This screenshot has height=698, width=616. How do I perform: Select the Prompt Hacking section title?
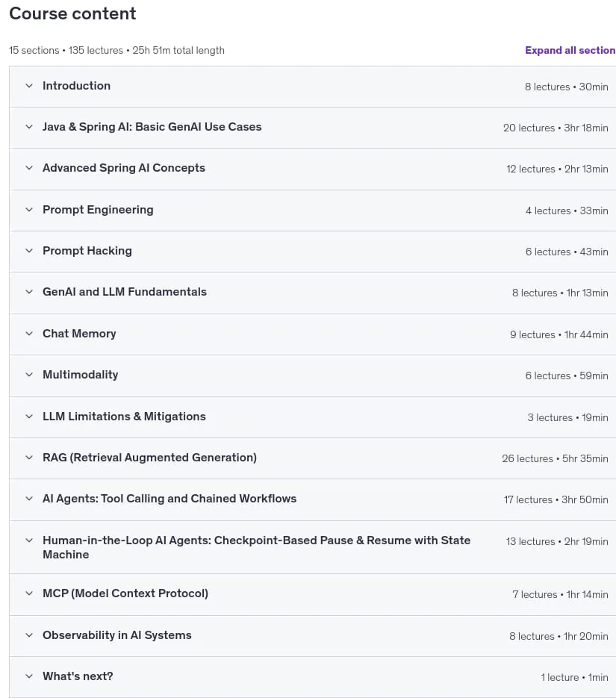coord(87,251)
